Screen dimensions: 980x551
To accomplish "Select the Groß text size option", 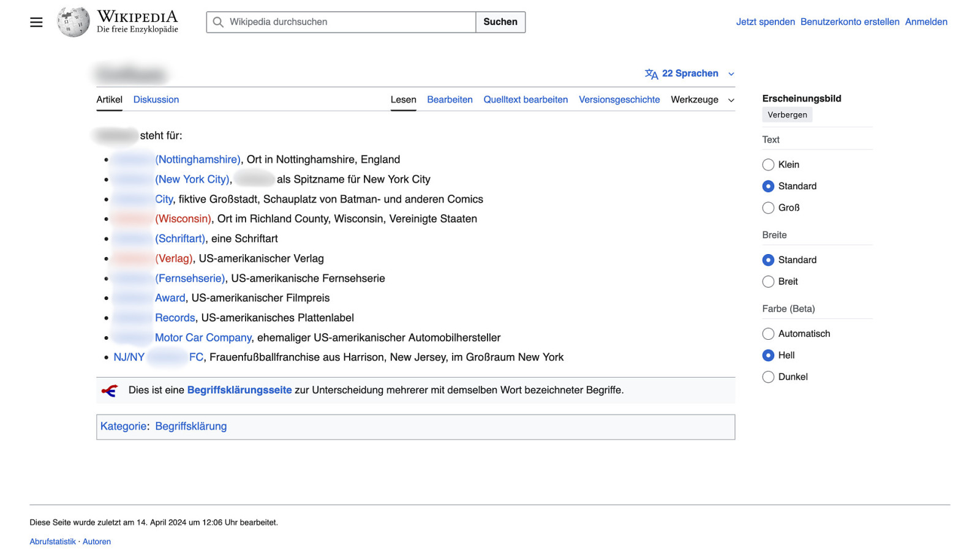I will [768, 208].
